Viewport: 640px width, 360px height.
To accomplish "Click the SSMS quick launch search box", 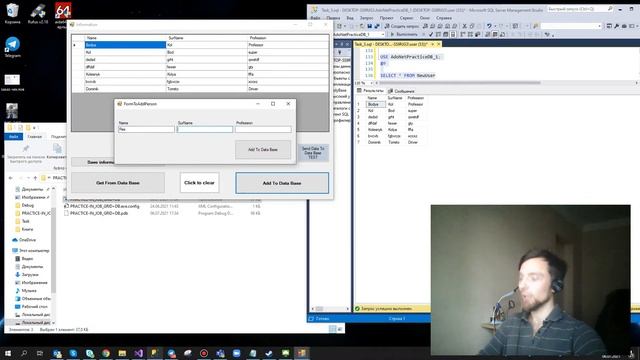I will [580, 9].
